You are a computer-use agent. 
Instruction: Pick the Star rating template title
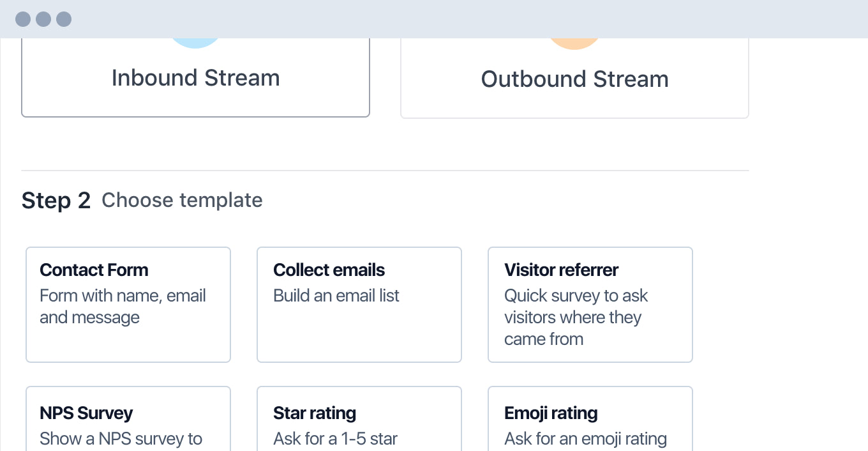click(315, 413)
